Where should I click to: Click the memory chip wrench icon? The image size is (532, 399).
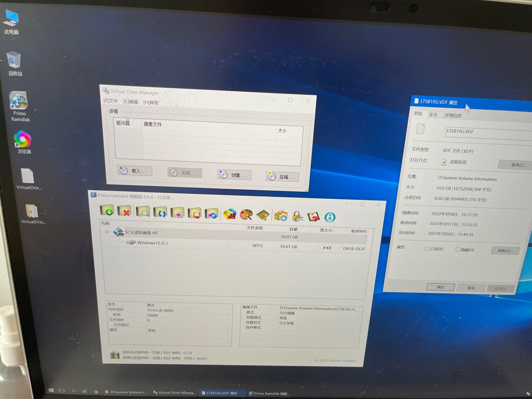point(263,215)
